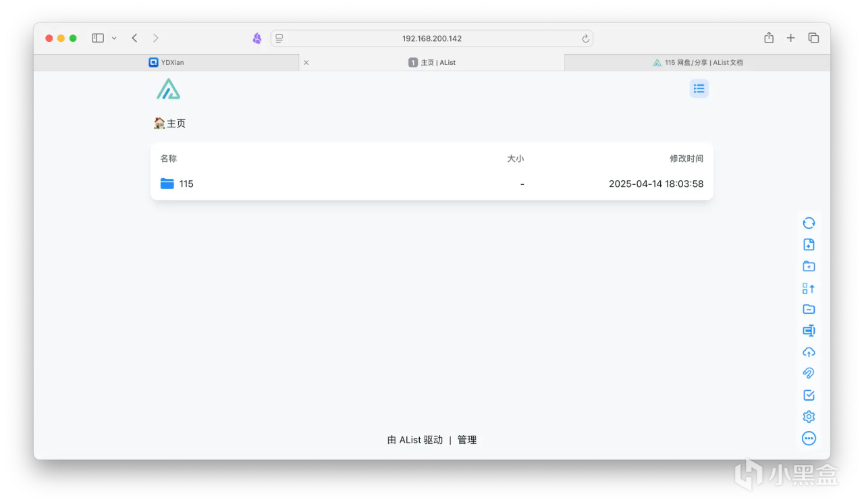Open the 由 AList 驱动 footer link

(415, 440)
